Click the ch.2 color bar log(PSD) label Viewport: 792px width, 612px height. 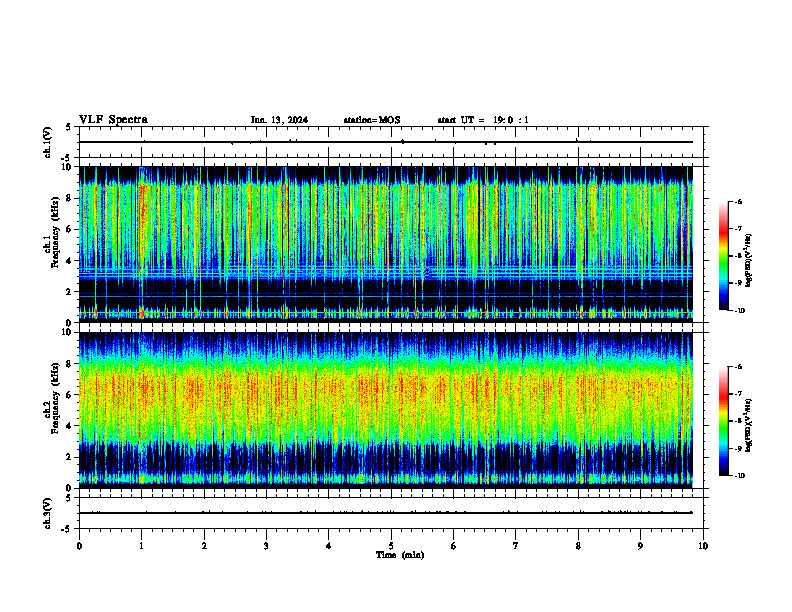coord(749,425)
